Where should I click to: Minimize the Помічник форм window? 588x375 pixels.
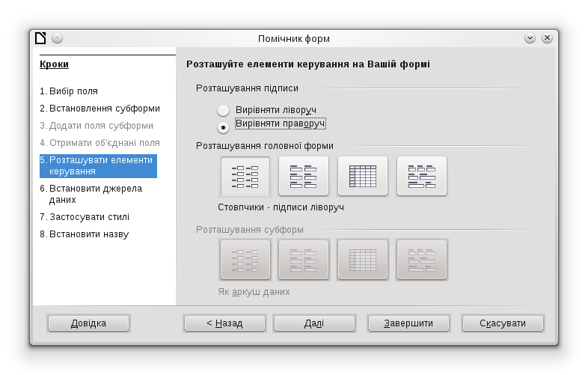pyautogui.click(x=530, y=37)
